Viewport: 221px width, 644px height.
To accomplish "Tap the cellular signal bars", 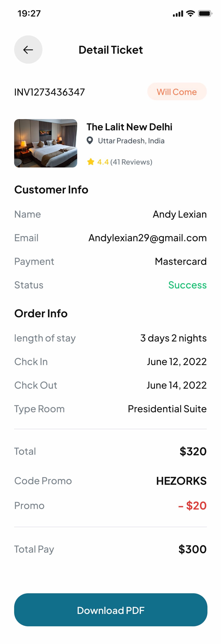I will (x=178, y=14).
